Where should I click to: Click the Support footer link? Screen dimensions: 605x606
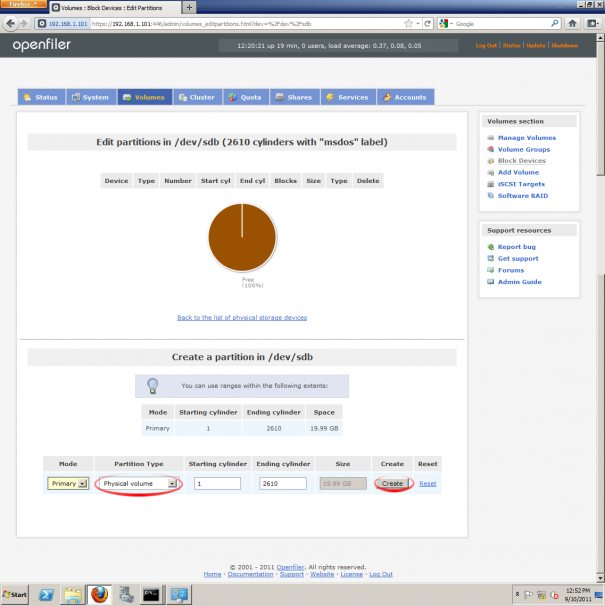point(291,574)
